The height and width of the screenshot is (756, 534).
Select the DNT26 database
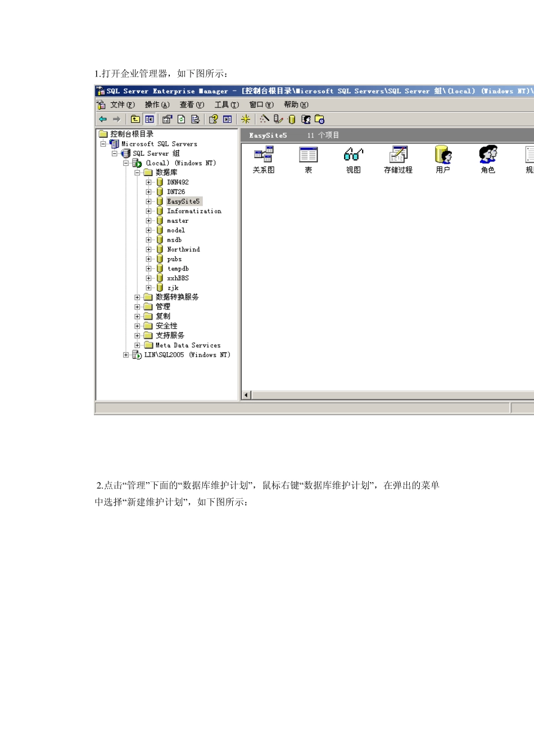click(x=176, y=192)
